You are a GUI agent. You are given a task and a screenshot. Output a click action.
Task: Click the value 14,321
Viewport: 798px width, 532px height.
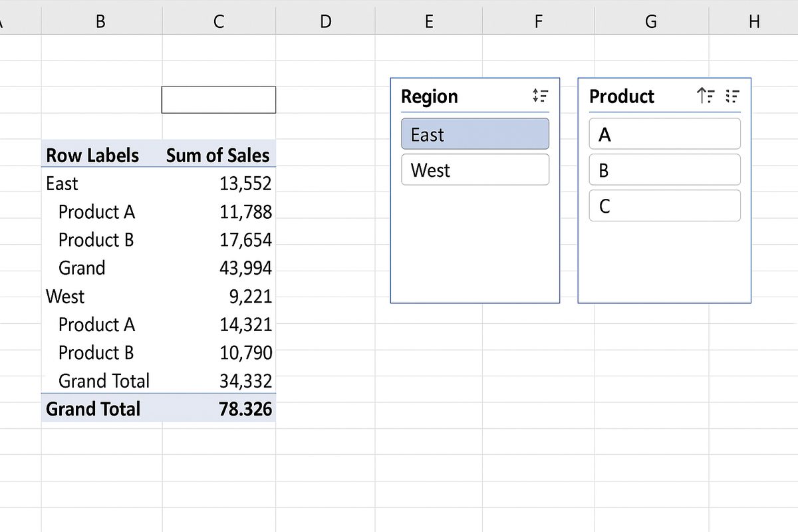click(246, 325)
